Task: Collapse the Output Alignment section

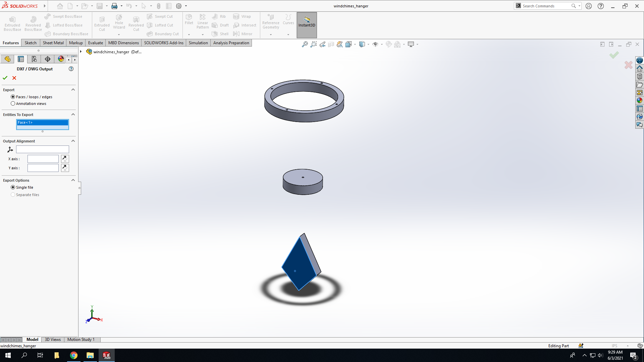Action: tap(73, 141)
